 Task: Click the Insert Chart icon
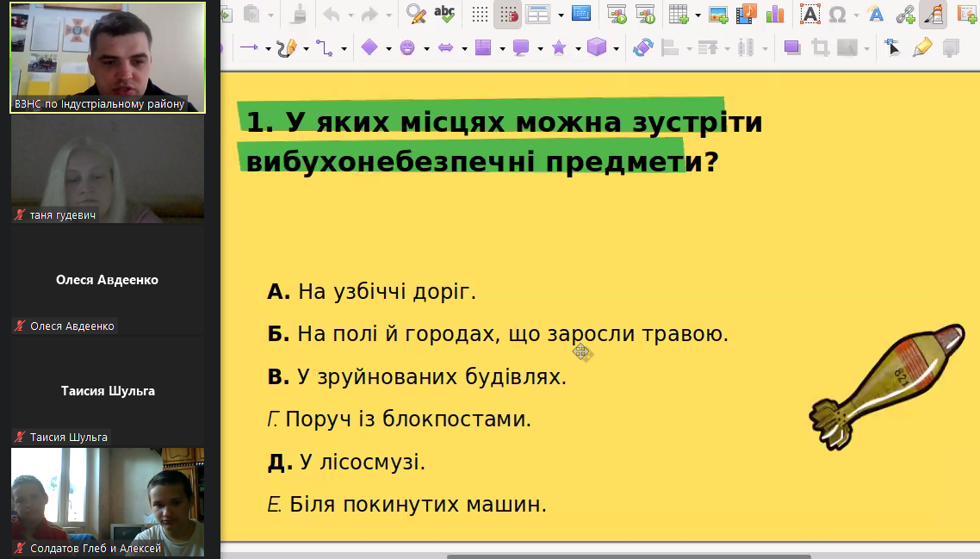pos(775,14)
